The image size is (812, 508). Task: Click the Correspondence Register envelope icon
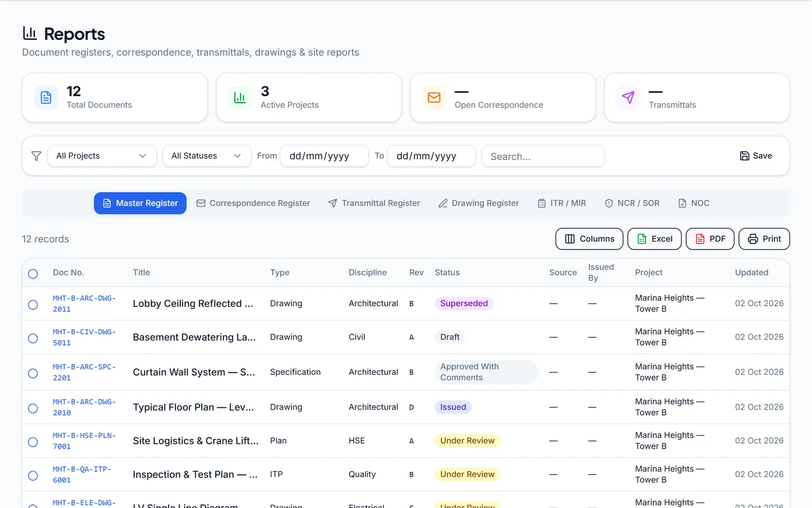201,203
